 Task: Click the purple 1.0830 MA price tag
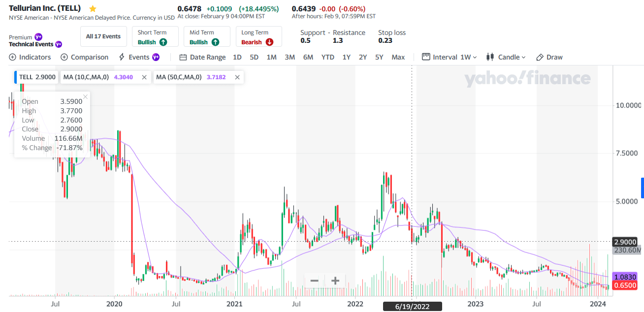pos(624,277)
